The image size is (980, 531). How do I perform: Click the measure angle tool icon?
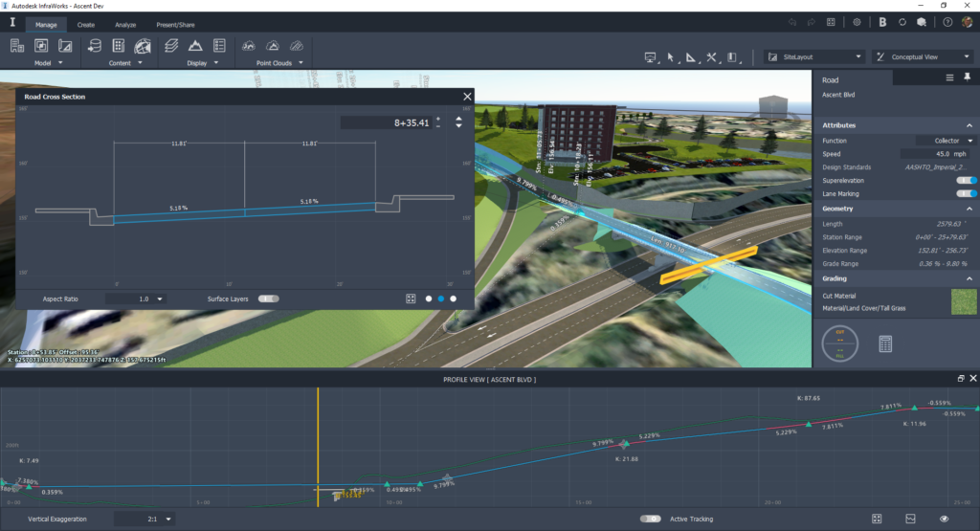[691, 57]
